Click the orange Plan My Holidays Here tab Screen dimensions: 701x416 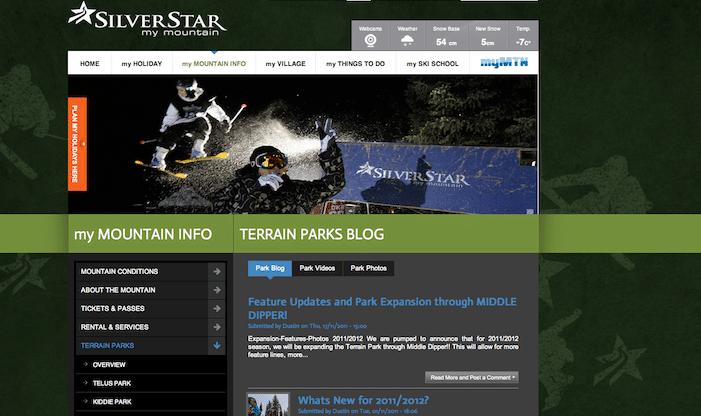click(77, 144)
